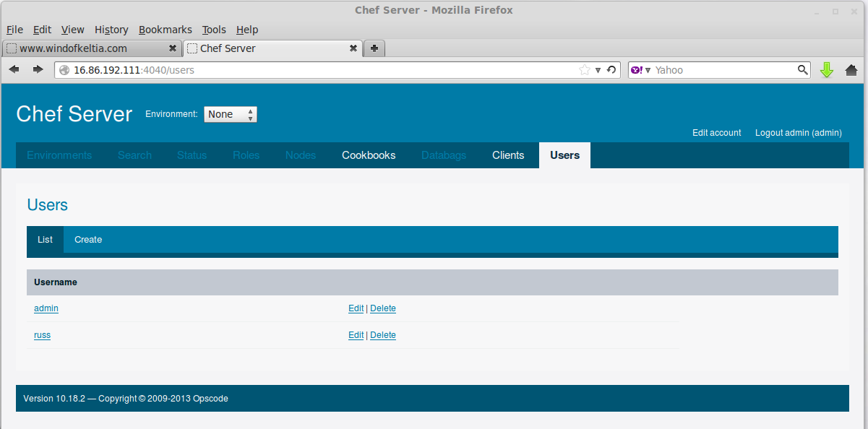The image size is (868, 429).
Task: Open the russ user link
Action: 42,335
